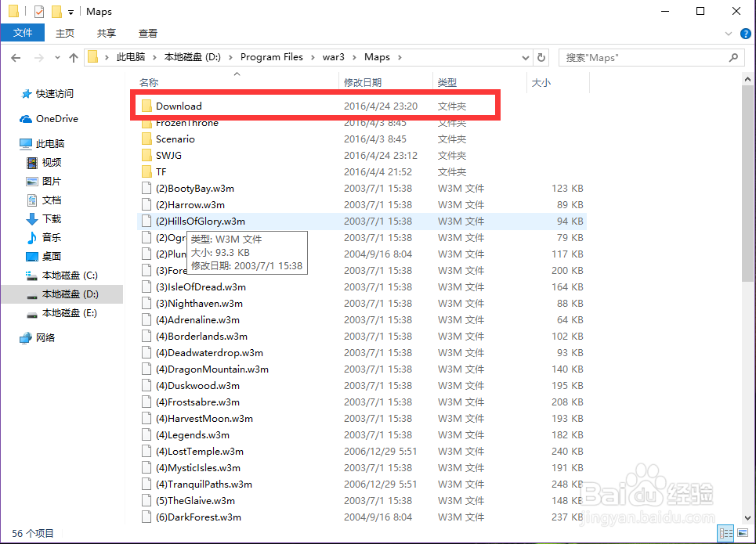Click war3 in the address bar
Screen dimensions: 756x544
[x=334, y=57]
